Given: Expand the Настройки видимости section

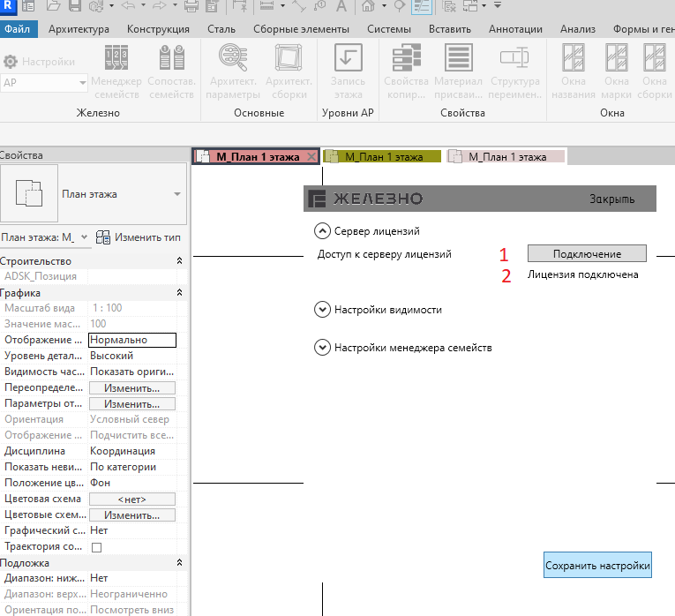Looking at the screenshot, I should point(322,310).
